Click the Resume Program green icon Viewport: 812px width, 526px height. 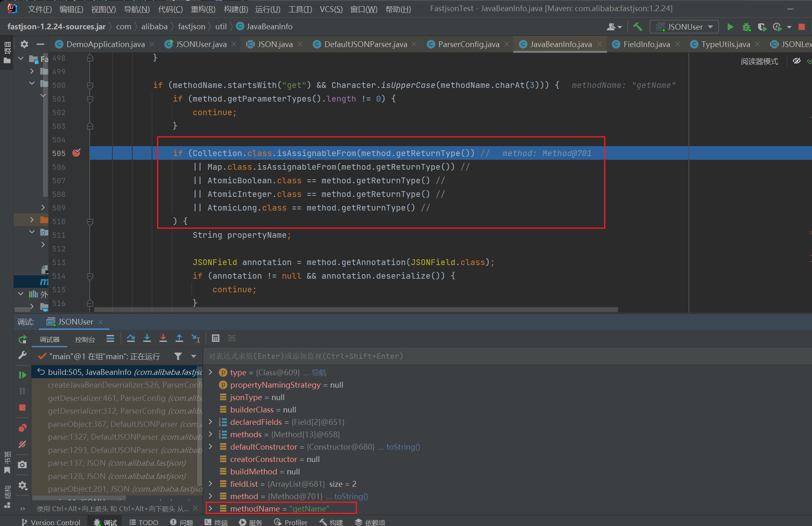[22, 375]
